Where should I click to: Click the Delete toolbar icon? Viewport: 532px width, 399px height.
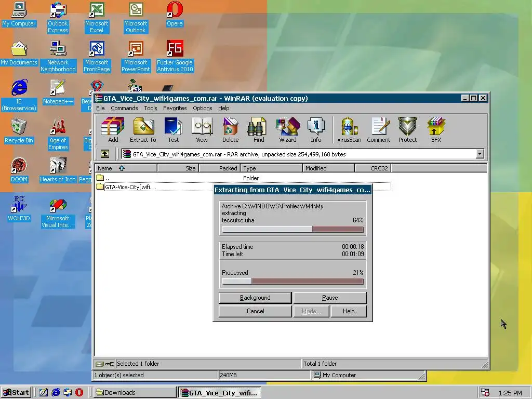tap(230, 129)
